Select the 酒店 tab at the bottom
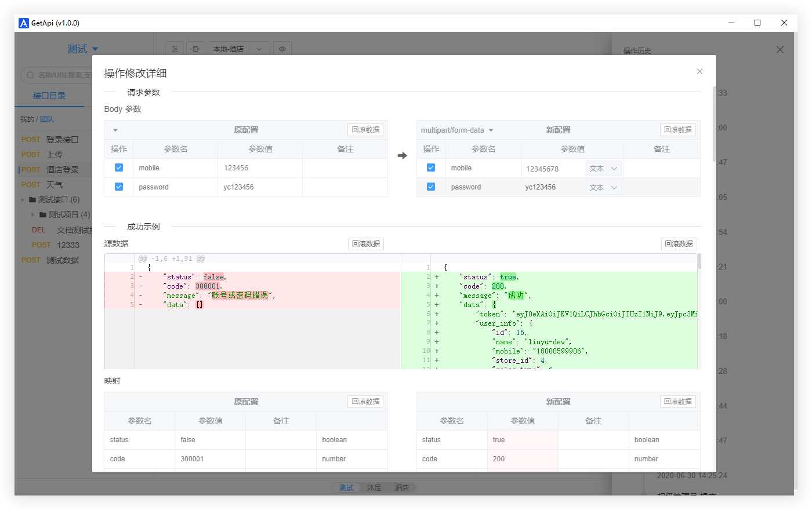Image resolution: width=812 pixels, height=510 pixels. [402, 487]
